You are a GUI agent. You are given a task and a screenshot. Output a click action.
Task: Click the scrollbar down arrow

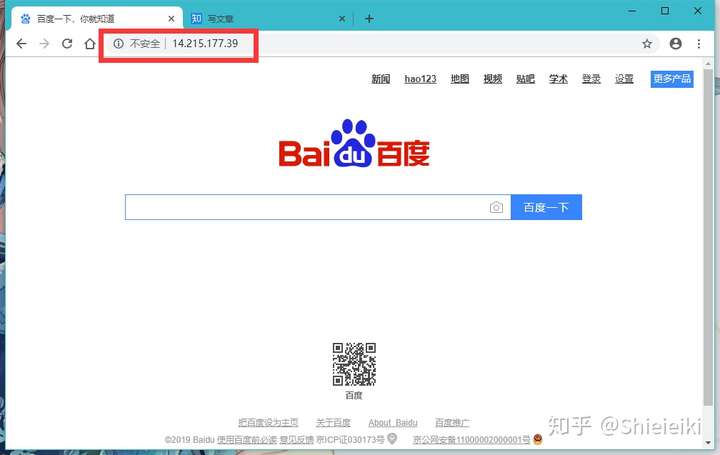pos(708,443)
